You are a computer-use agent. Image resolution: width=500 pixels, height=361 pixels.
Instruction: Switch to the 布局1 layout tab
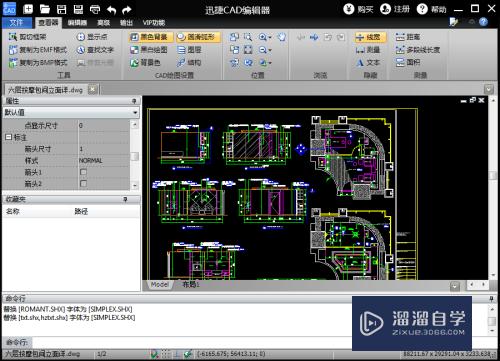(x=191, y=284)
